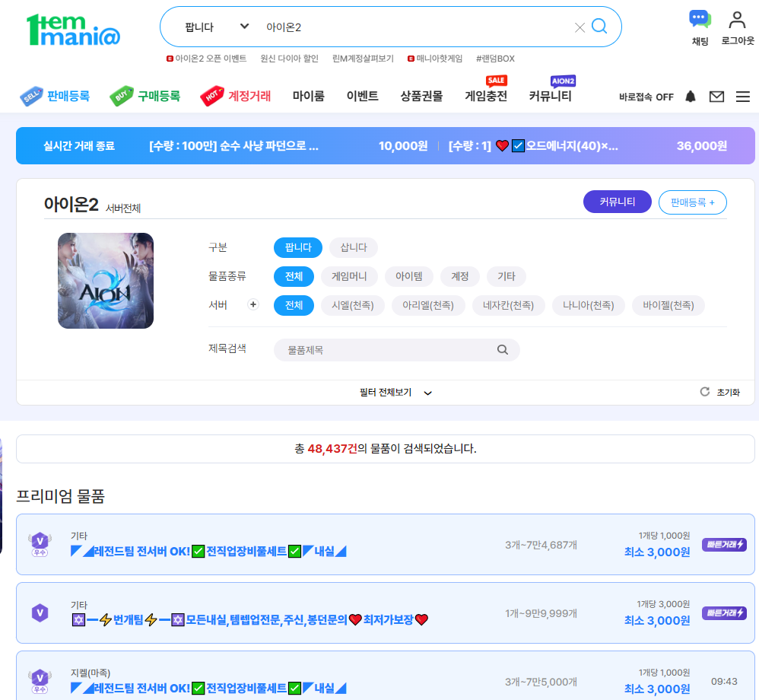Expand 필터 전체보기
Viewport: 759px width, 700px height.
[395, 393]
